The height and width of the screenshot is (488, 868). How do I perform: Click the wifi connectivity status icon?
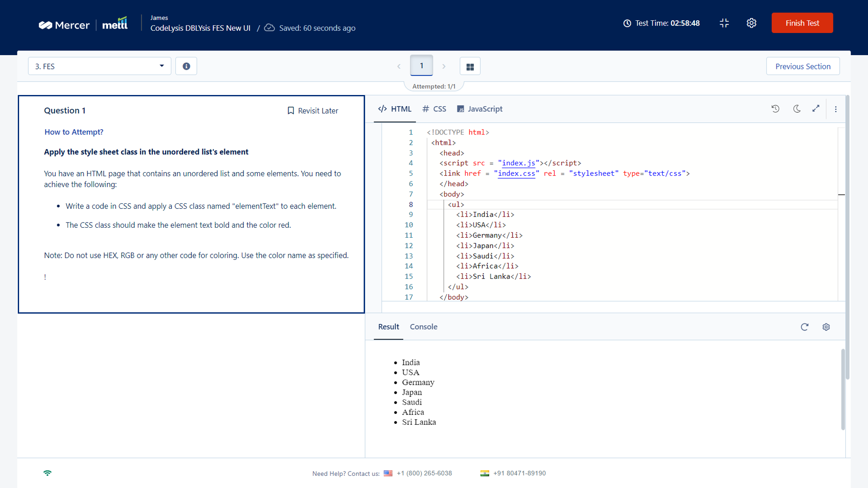point(47,473)
